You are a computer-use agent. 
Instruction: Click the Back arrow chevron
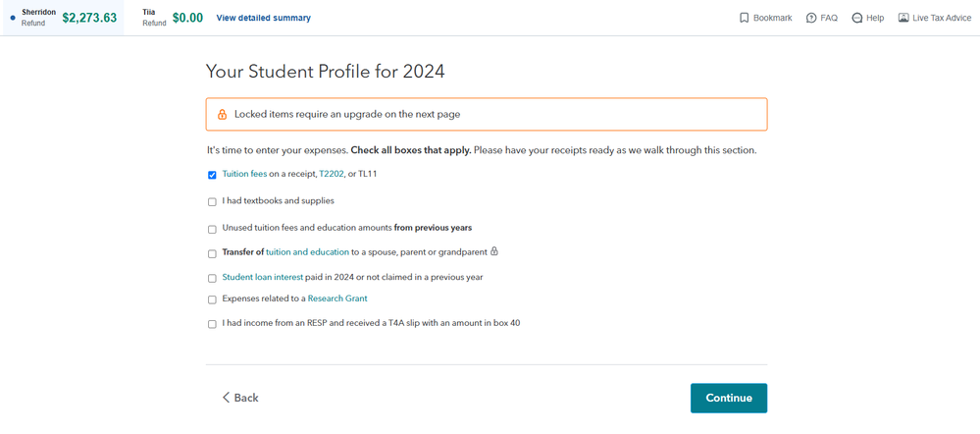[x=226, y=398]
